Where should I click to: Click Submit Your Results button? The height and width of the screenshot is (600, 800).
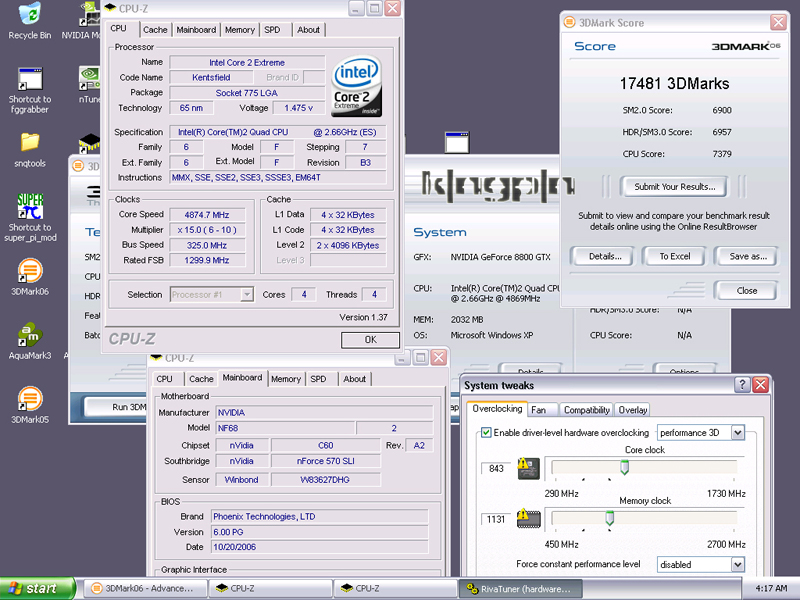[674, 187]
